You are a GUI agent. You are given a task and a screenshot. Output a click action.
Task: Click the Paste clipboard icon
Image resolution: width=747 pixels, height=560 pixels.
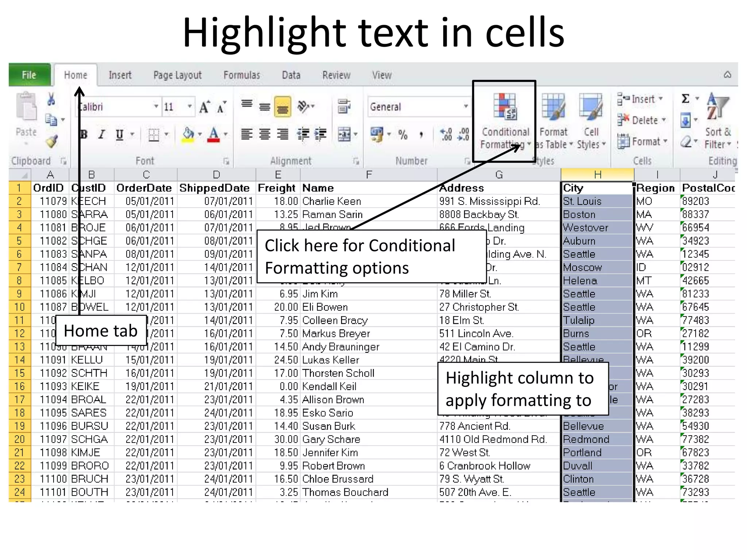(27, 107)
